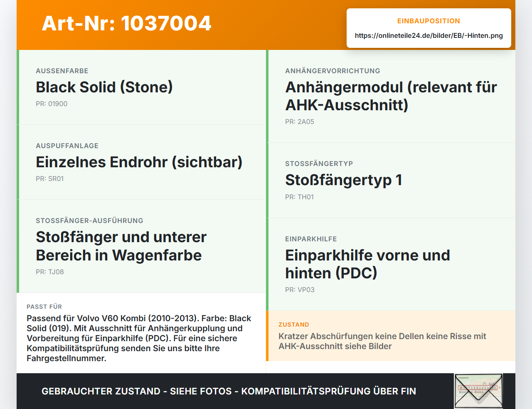This screenshot has height=409, width=532.
Task: Click the PR: TH01 code
Action: pos(299,197)
